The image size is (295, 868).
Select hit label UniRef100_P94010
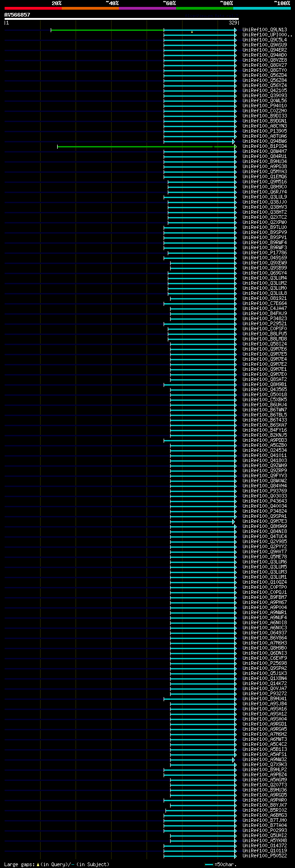[265, 106]
